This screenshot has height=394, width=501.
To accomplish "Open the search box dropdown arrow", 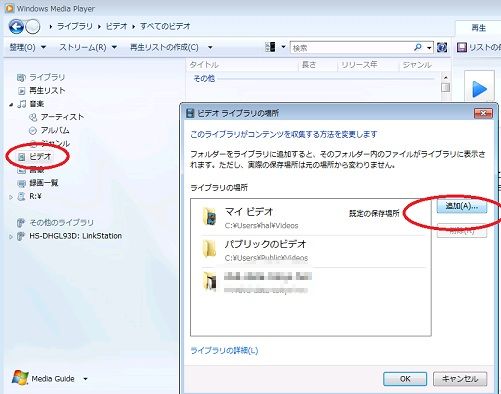I will 429,48.
